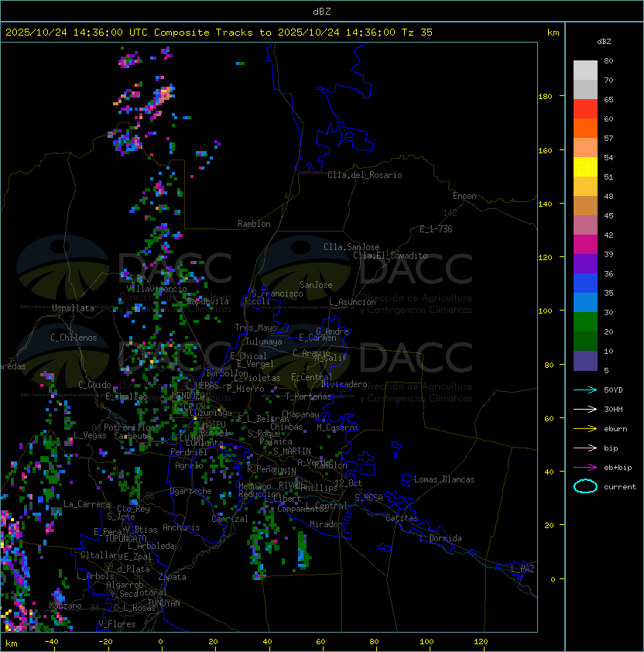This screenshot has height=652, width=644.
Task: Click the 'C_Chilenos' map label
Action: click(74, 338)
